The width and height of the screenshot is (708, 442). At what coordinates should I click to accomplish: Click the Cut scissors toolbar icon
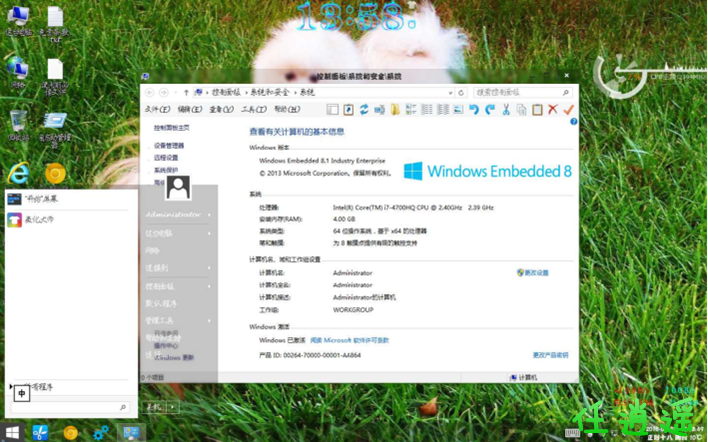point(506,109)
